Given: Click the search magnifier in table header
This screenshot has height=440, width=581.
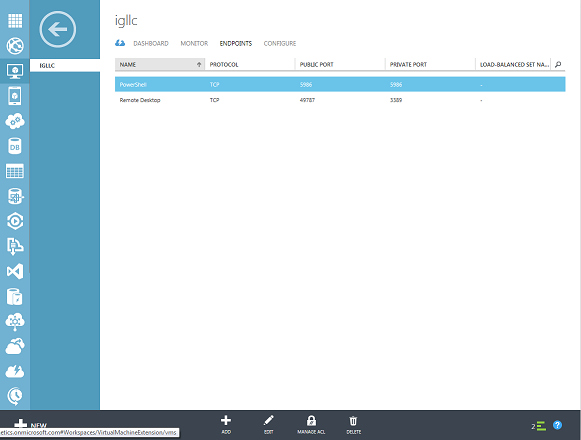Looking at the screenshot, I should (x=558, y=64).
